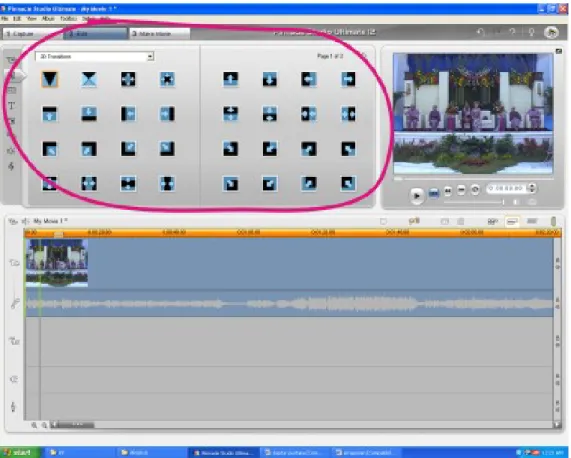
Task: Click the Capture tab button
Action: pos(32,33)
